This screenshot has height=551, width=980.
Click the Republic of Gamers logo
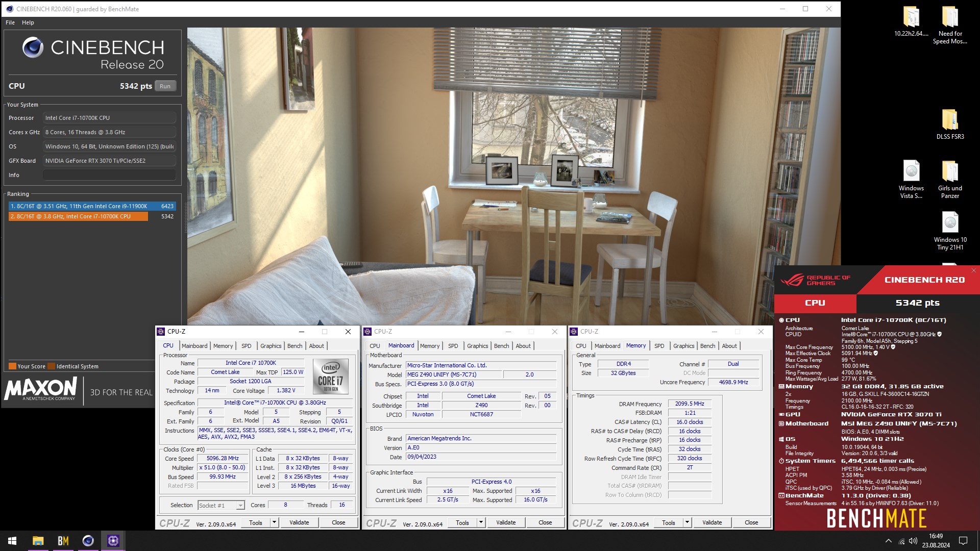[815, 280]
